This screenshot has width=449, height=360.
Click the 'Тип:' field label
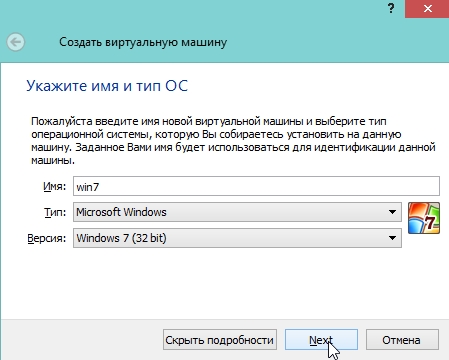tap(55, 212)
